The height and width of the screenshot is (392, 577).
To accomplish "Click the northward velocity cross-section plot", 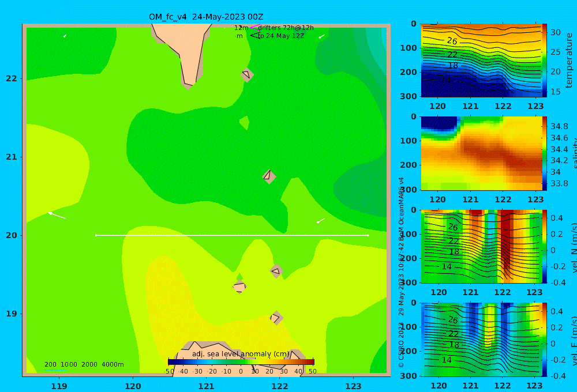I will 481,246.
